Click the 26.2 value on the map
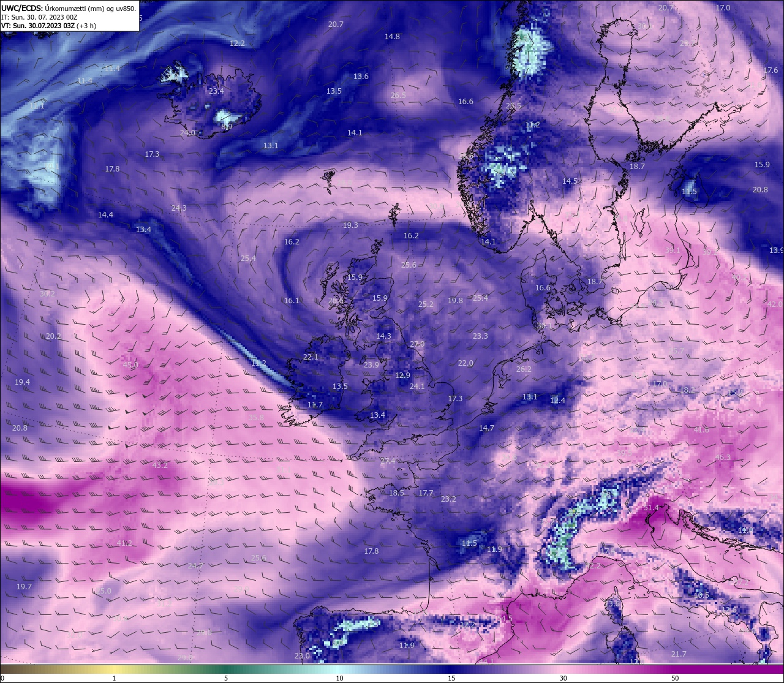 [x=524, y=369]
